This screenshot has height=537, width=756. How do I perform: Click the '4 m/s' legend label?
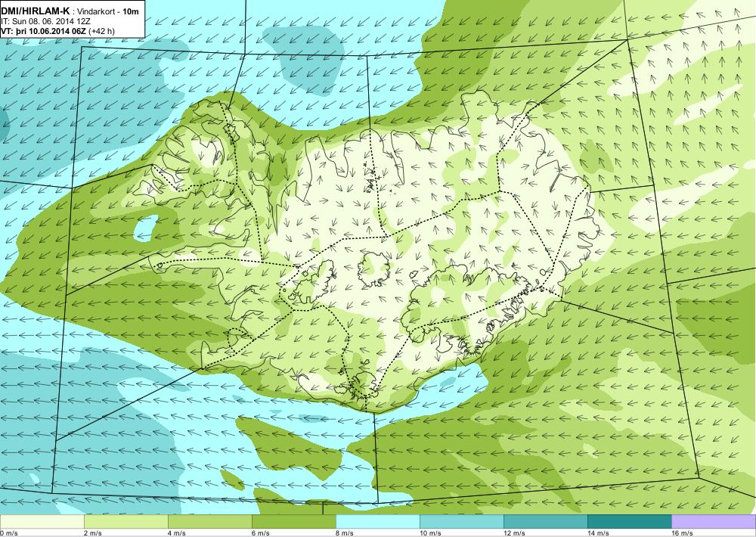[x=176, y=533]
